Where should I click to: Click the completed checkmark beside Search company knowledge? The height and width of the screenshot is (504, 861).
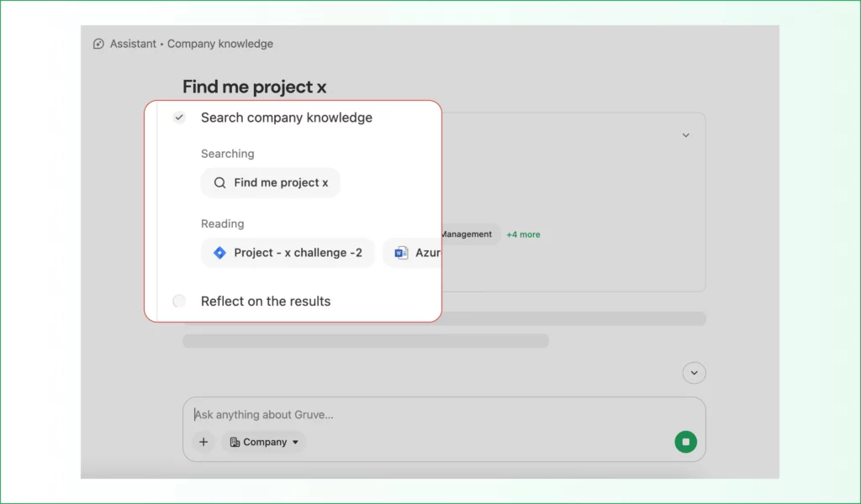[x=179, y=118]
